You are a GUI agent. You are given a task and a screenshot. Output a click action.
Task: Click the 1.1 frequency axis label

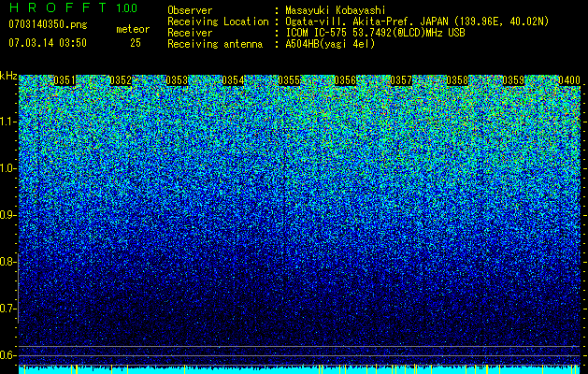[x=7, y=122]
